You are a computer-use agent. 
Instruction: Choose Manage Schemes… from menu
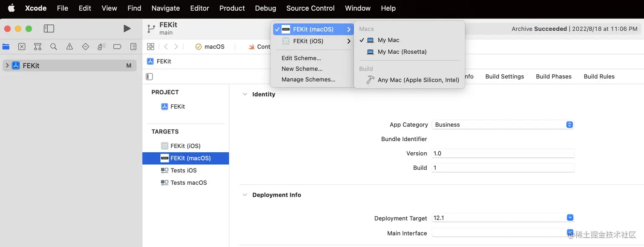[x=308, y=79]
